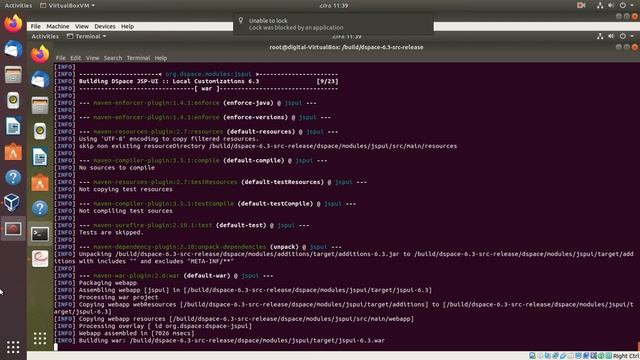Open the VirtualBox Help menu

pos(127,26)
